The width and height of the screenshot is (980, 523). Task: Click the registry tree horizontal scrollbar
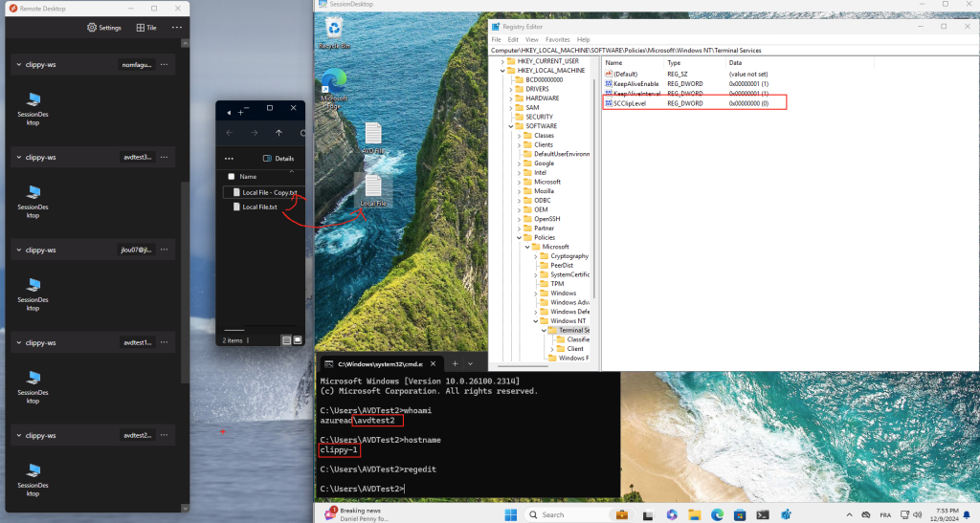coord(523,366)
